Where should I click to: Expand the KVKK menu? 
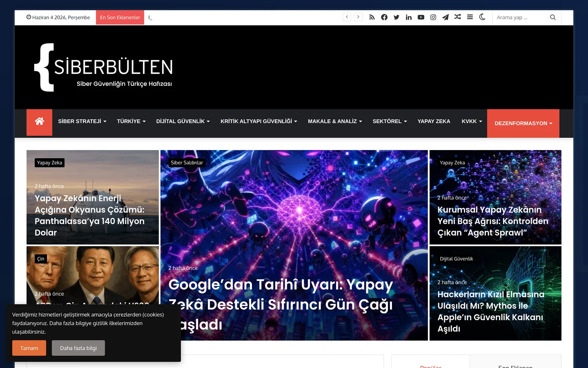point(472,121)
